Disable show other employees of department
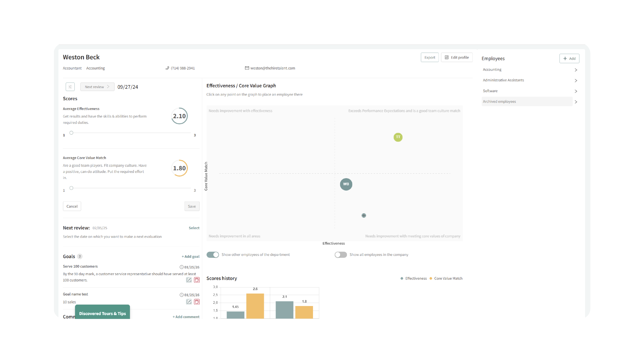 pos(213,255)
